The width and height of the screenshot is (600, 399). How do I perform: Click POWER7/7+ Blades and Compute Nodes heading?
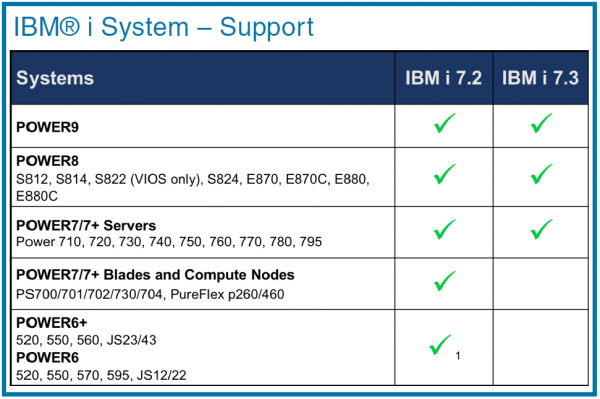[x=155, y=275]
